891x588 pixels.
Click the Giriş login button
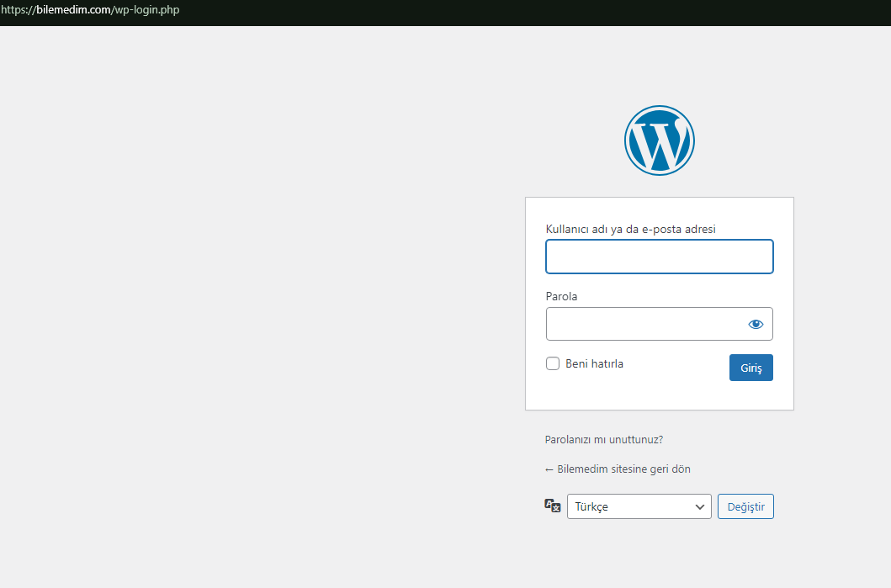(x=750, y=368)
